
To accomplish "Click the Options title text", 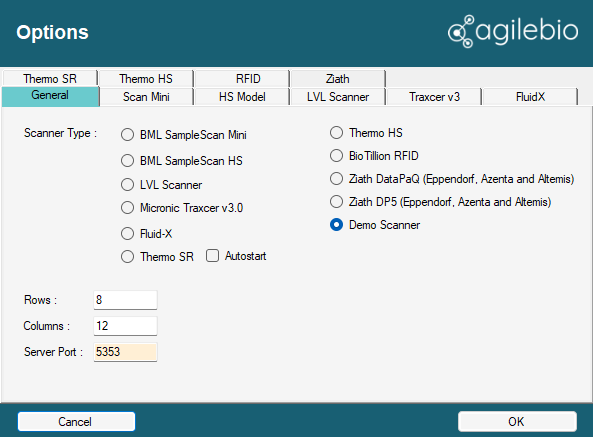I will 52,32.
